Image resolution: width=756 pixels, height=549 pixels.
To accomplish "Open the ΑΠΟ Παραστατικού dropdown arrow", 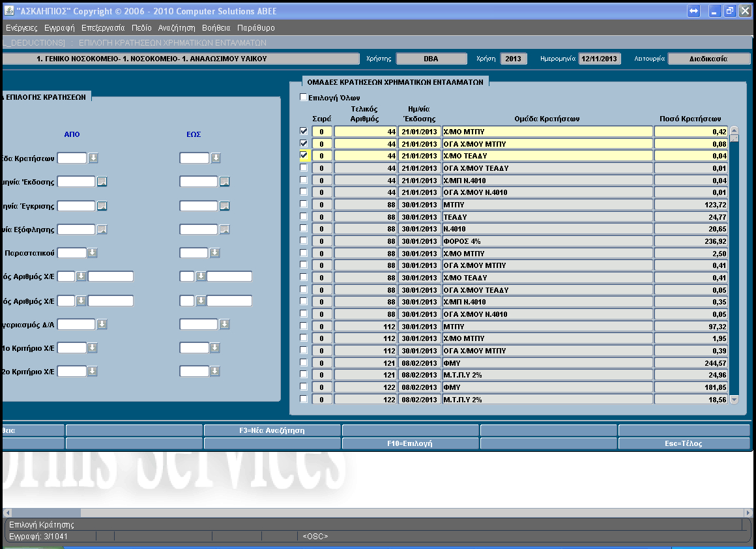I will pyautogui.click(x=92, y=252).
